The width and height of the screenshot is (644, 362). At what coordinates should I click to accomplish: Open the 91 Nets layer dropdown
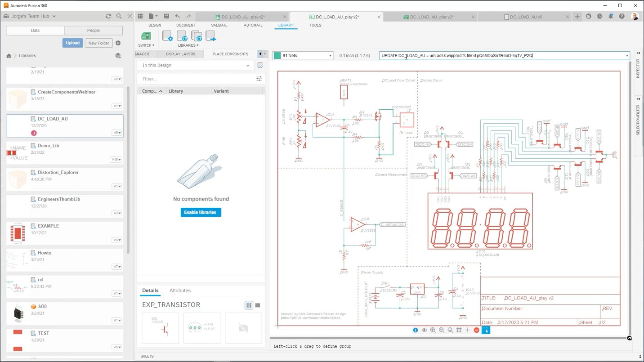point(330,56)
